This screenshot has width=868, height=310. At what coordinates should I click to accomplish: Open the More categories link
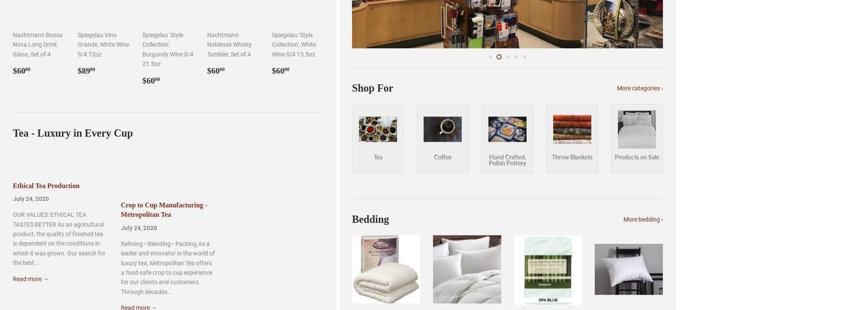pos(640,89)
